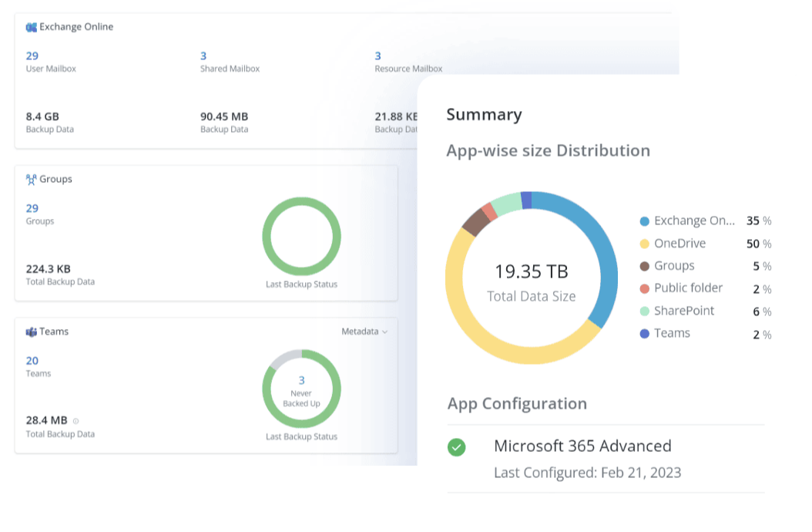This screenshot has height=532, width=812.
Task: Click the Teams app icon
Action: pyautogui.click(x=31, y=332)
